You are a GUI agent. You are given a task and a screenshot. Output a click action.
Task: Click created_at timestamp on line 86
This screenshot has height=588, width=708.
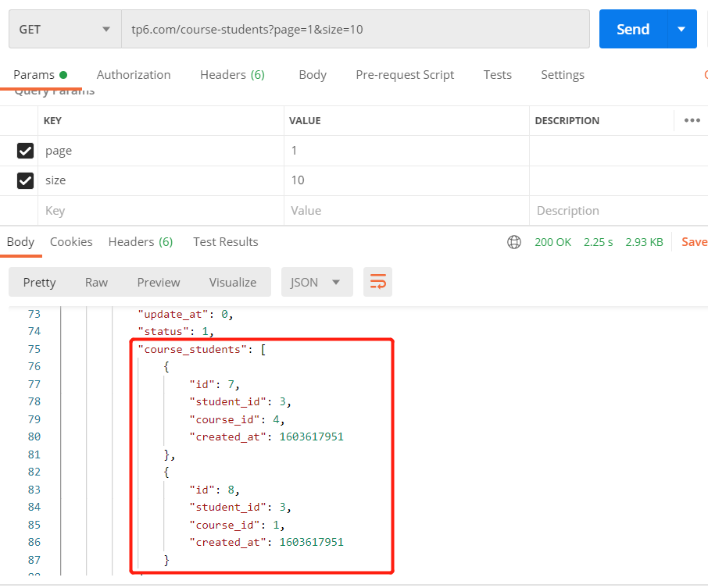coord(312,543)
